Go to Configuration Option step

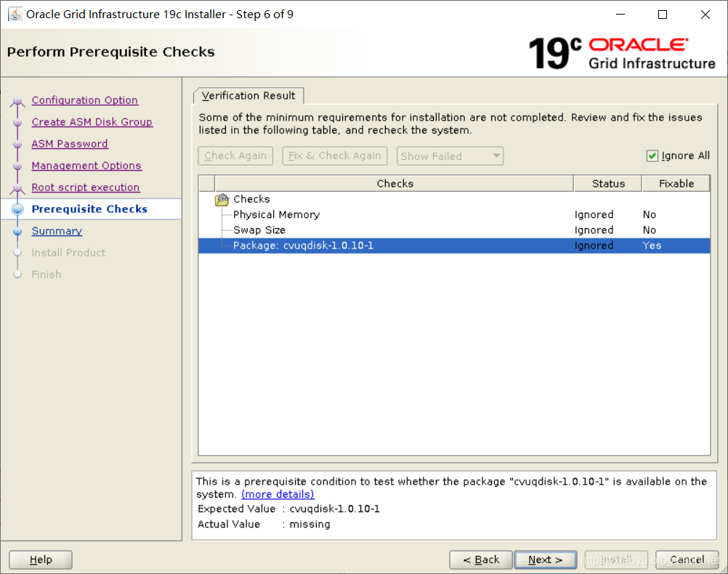[x=84, y=100]
